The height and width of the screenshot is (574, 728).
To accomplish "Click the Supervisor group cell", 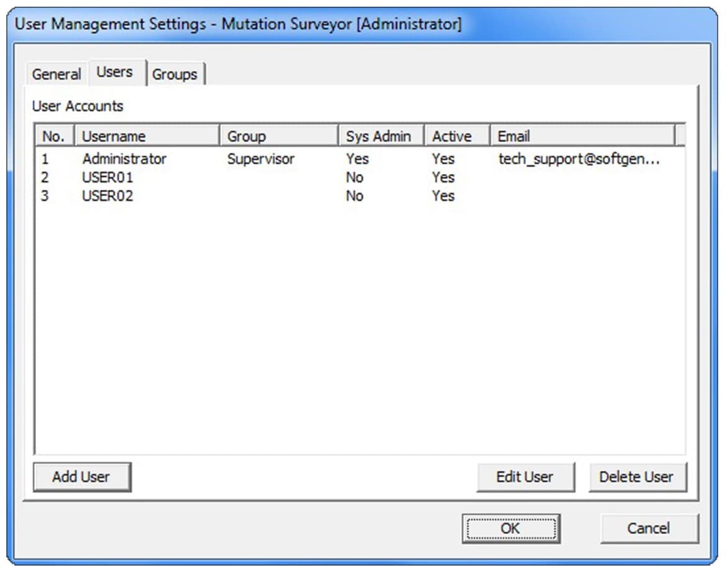I will tap(261, 159).
